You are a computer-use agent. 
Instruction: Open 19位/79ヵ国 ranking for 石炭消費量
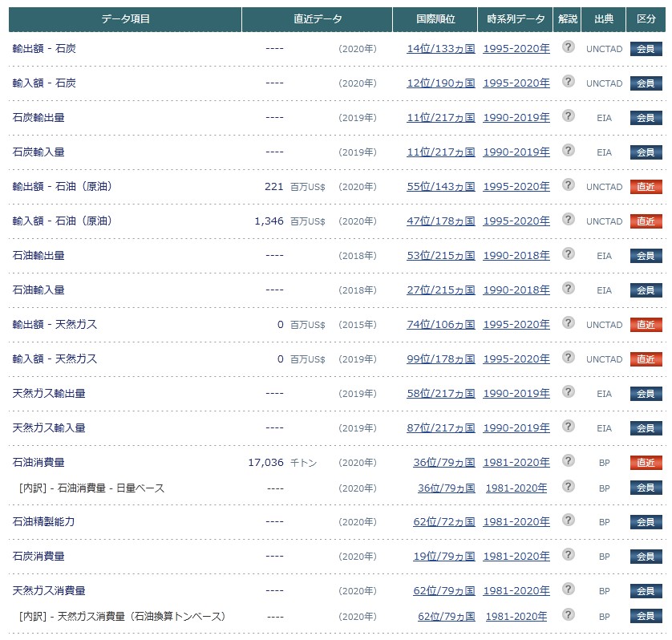[x=443, y=557]
